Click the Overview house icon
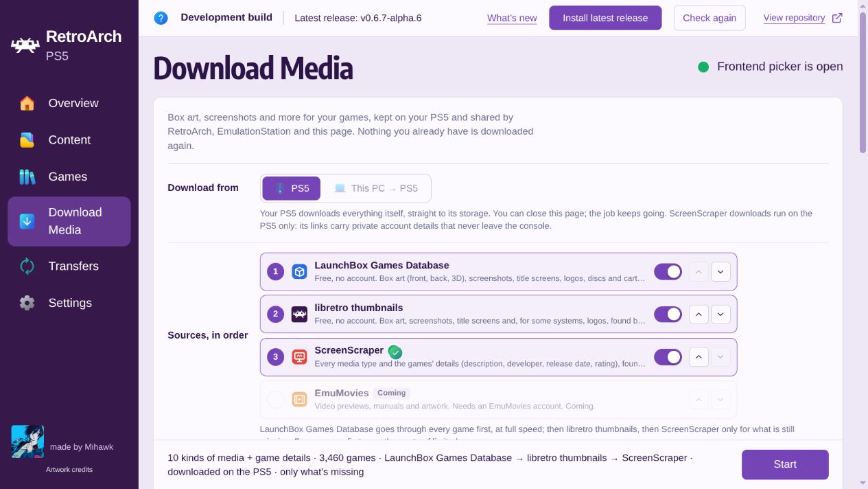This screenshot has height=489, width=868. click(x=27, y=103)
